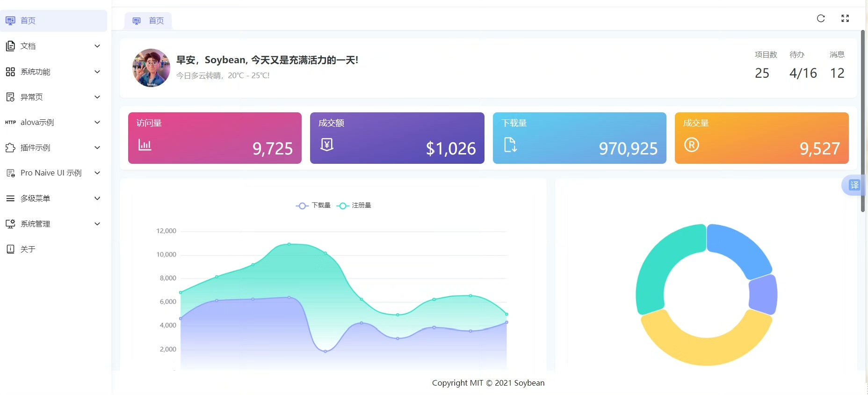Open the 关于 info icon
The height and width of the screenshot is (395, 868).
10,249
